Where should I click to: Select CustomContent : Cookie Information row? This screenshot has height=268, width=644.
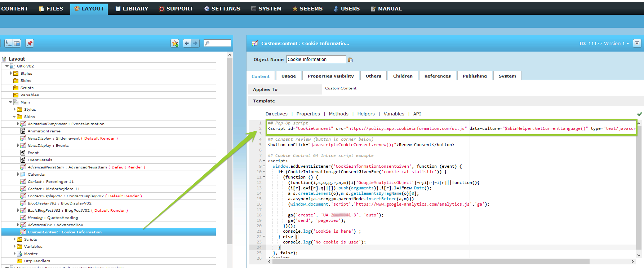coord(109,232)
